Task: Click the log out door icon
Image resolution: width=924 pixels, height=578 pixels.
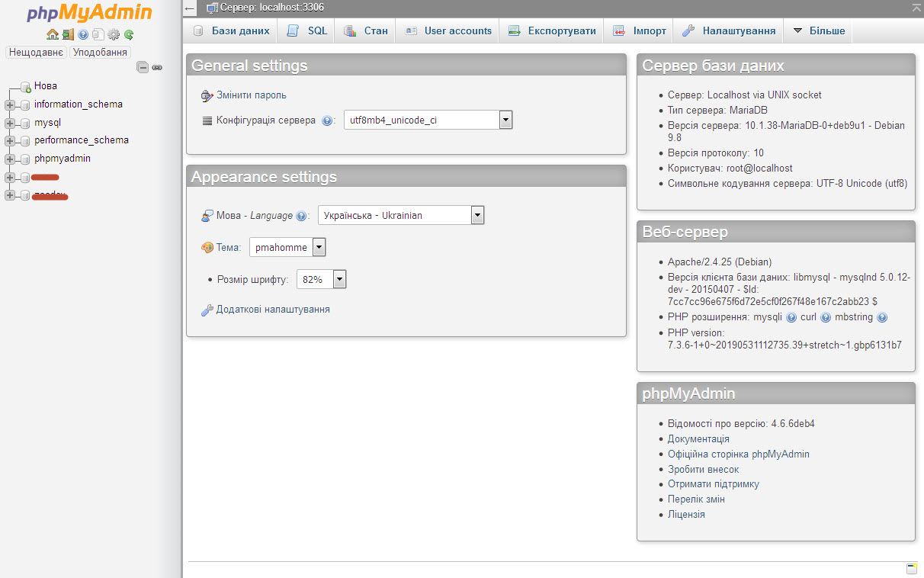Action: click(68, 34)
